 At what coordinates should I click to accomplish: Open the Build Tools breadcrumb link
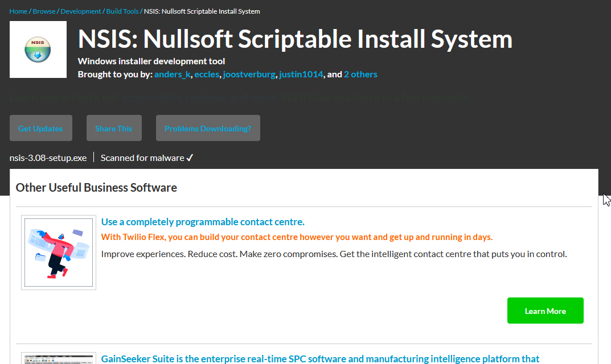point(122,11)
